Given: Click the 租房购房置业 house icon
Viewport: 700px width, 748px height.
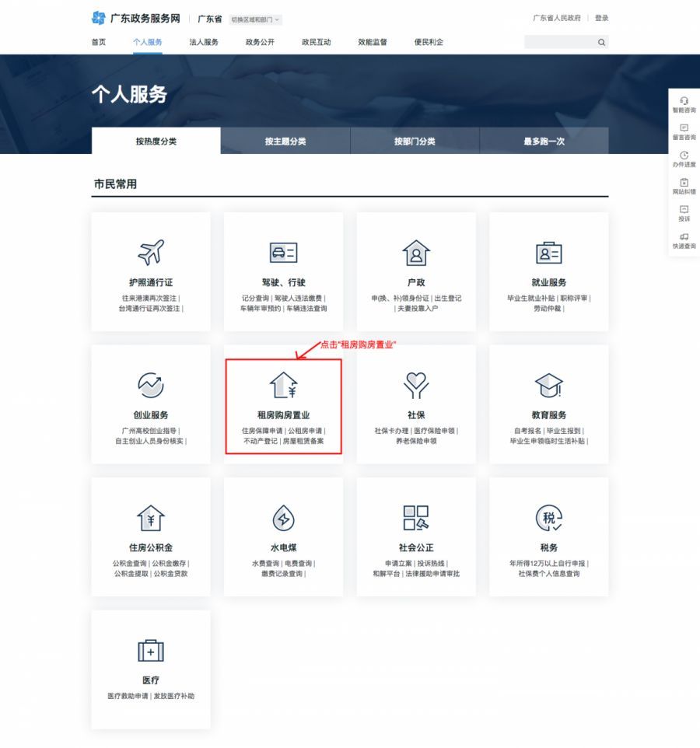Looking at the screenshot, I should click(x=283, y=385).
